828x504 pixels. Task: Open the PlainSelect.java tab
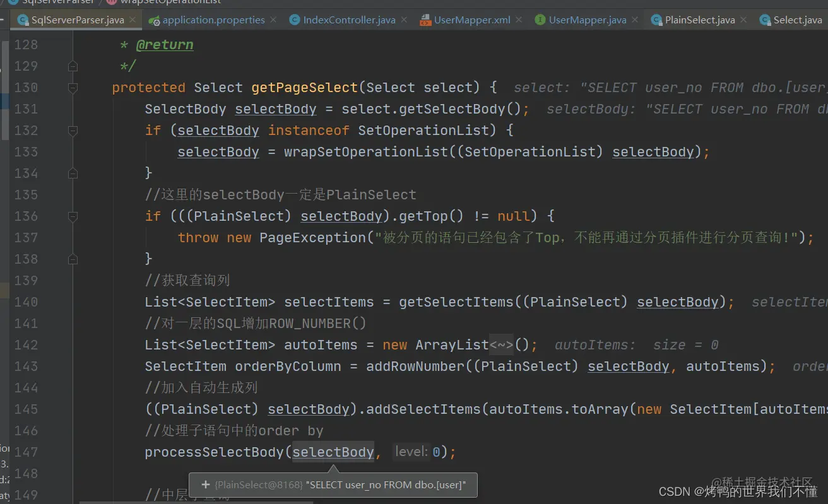pyautogui.click(x=700, y=20)
